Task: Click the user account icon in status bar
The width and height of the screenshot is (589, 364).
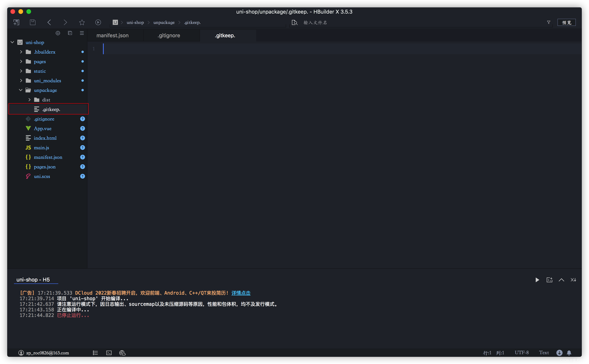Action: coord(21,353)
